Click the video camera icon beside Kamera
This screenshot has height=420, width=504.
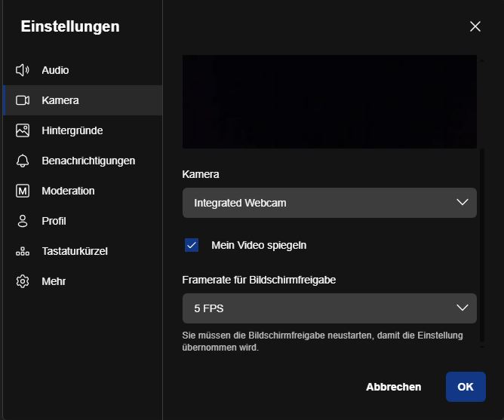tap(23, 100)
